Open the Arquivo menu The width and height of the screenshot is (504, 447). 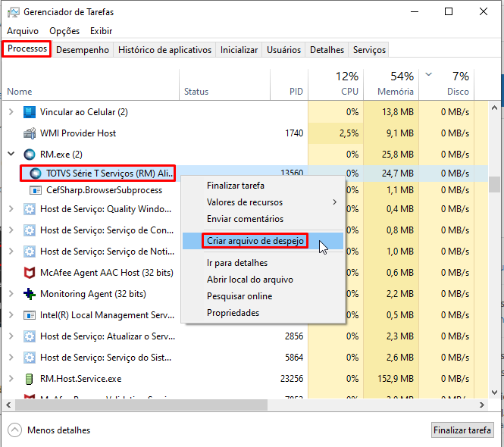23,31
